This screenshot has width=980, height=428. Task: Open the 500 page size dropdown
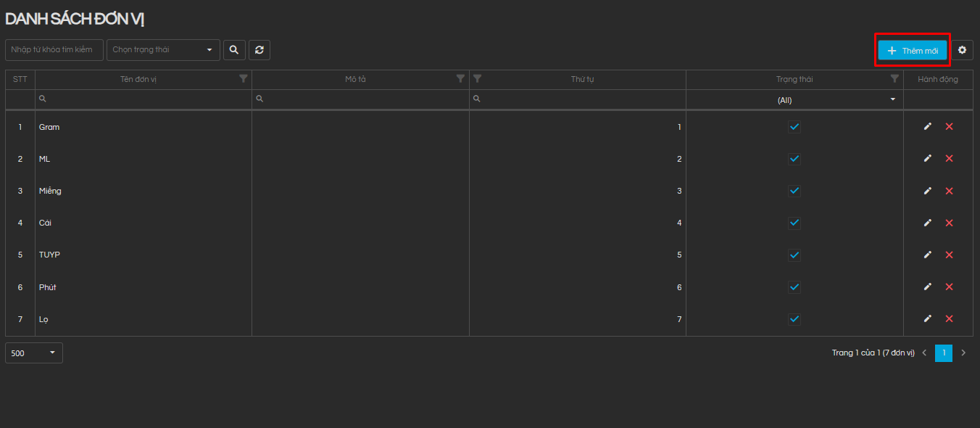click(x=34, y=353)
